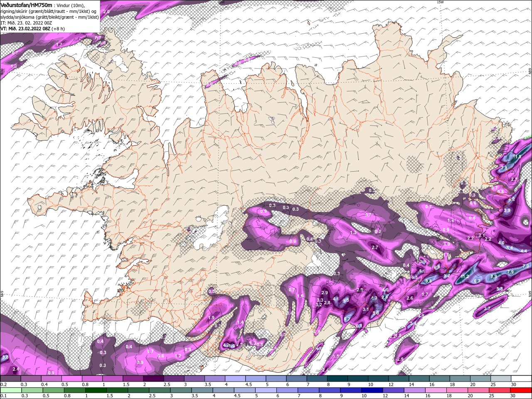Click the 3.9 value on the east coast
Image resolution: width=532 pixels, height=399 pixels.
(x=507, y=211)
